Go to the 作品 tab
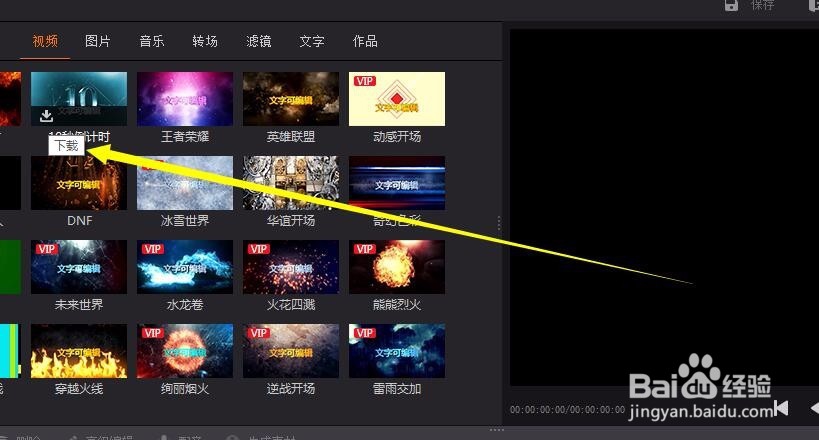The height and width of the screenshot is (440, 819). click(365, 41)
